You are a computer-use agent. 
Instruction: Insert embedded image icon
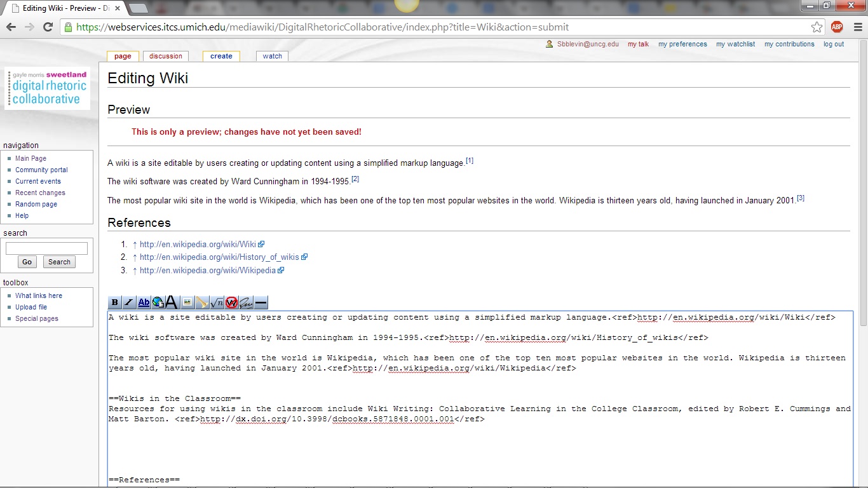point(187,302)
